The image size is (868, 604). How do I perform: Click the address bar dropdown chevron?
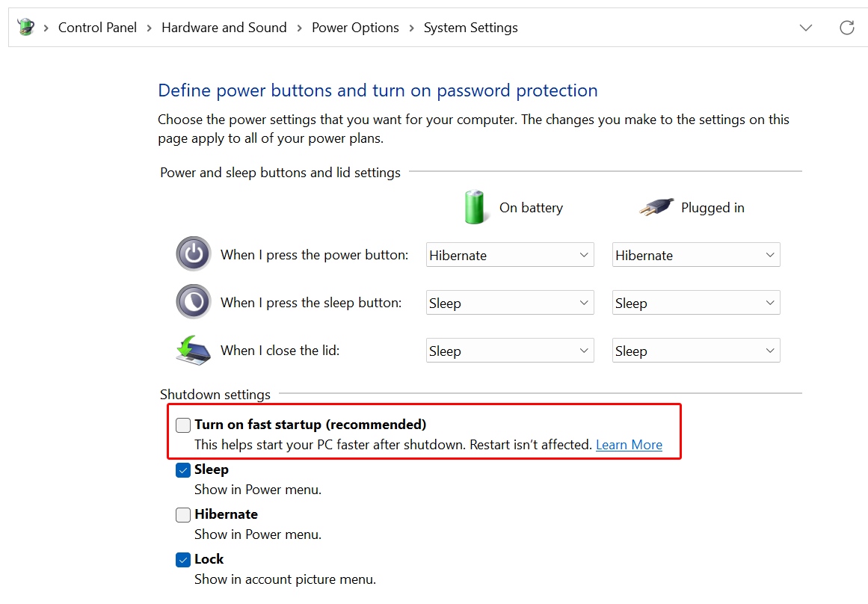[806, 28]
